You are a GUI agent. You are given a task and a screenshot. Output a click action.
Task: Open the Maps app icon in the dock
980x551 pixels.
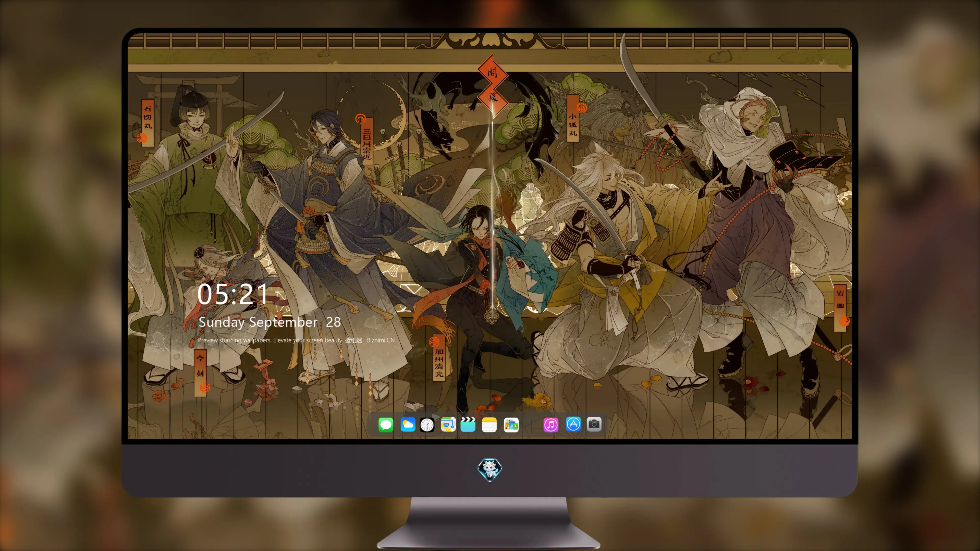pos(448,424)
